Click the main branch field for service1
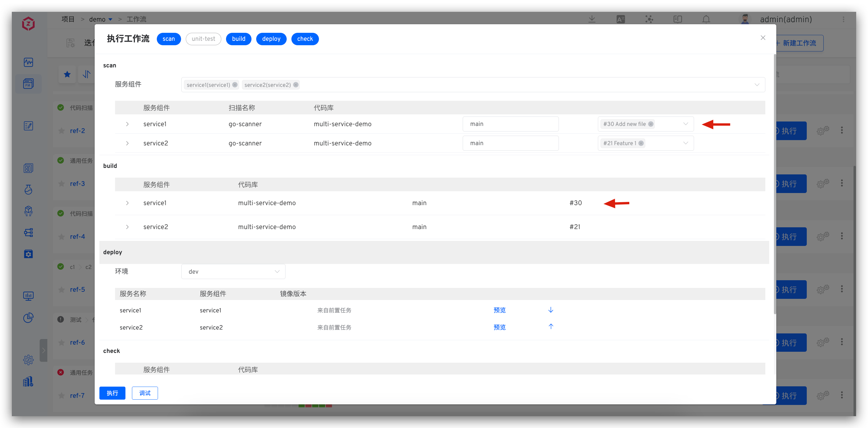The height and width of the screenshot is (428, 868). point(511,124)
